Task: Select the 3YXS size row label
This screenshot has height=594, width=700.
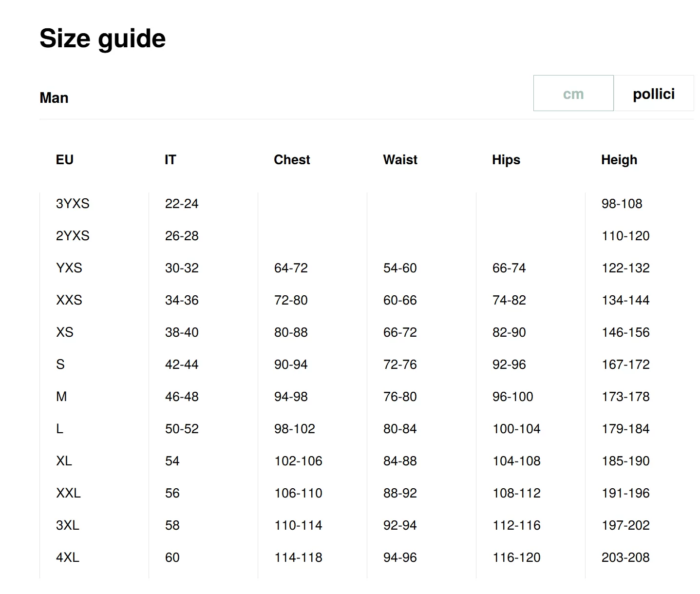Action: 73,204
